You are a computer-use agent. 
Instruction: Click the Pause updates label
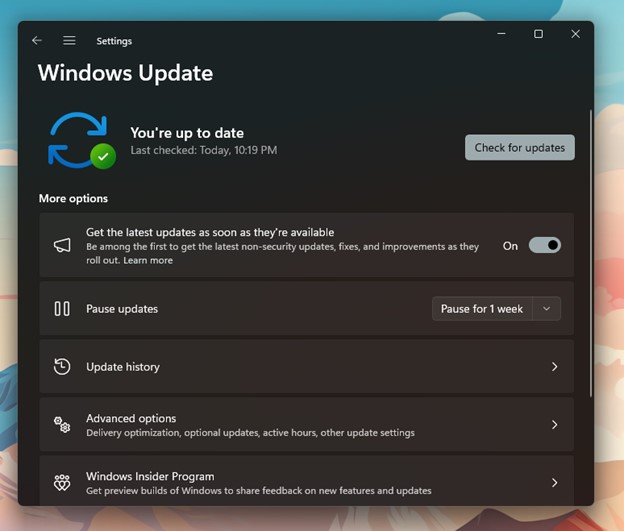(122, 309)
